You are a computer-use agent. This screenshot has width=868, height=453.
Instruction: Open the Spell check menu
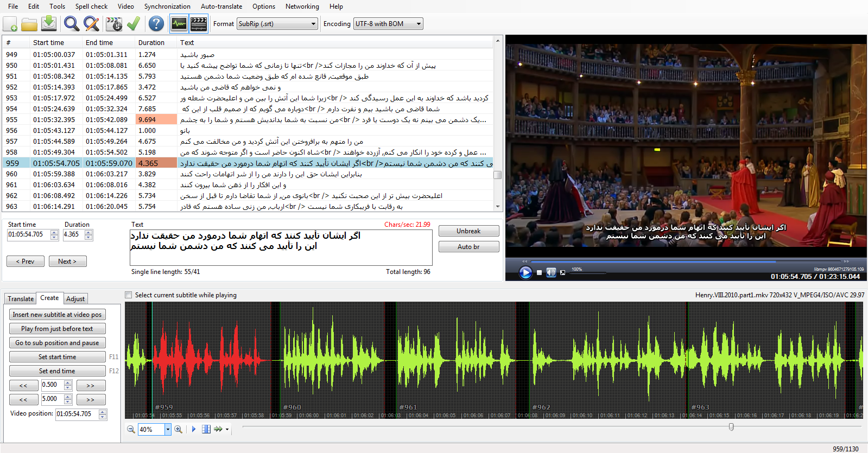tap(91, 7)
